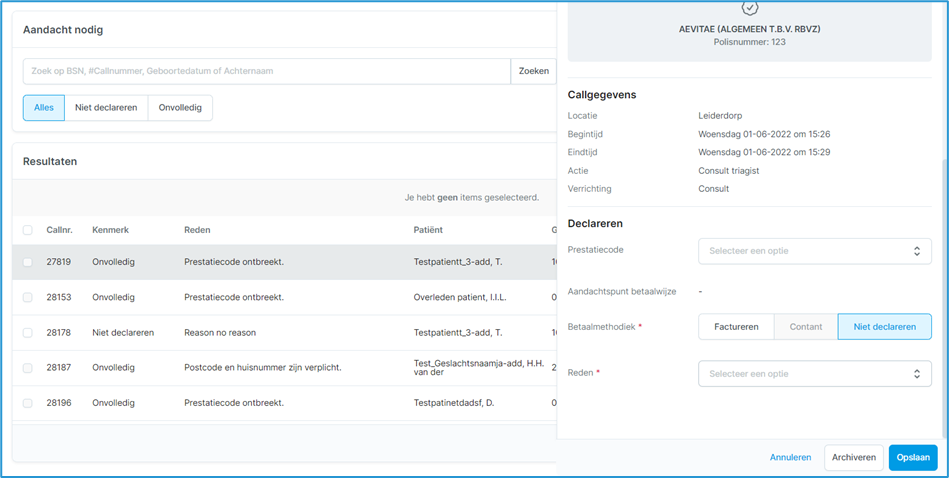Click the Opslaan button
Screen dimensions: 949x478
click(912, 457)
